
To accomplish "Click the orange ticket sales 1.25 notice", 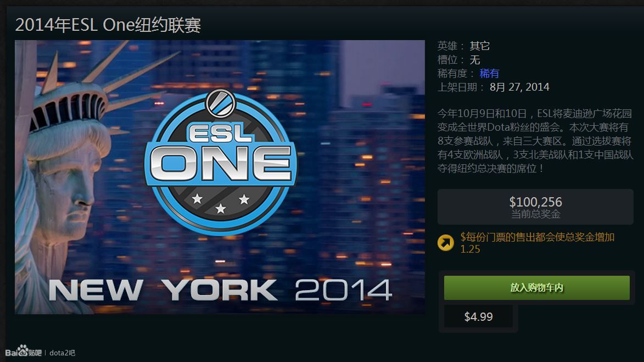I will (537, 243).
